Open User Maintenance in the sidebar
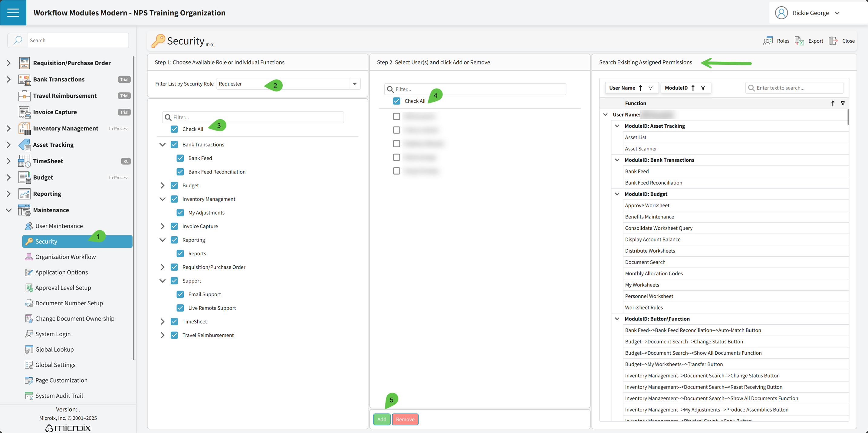 [x=59, y=226]
